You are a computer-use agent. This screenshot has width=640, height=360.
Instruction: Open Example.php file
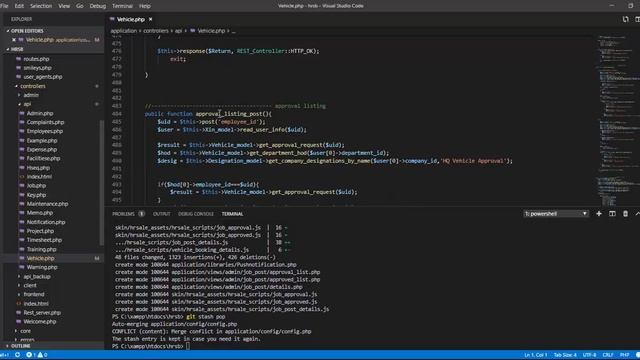pyautogui.click(x=42, y=140)
